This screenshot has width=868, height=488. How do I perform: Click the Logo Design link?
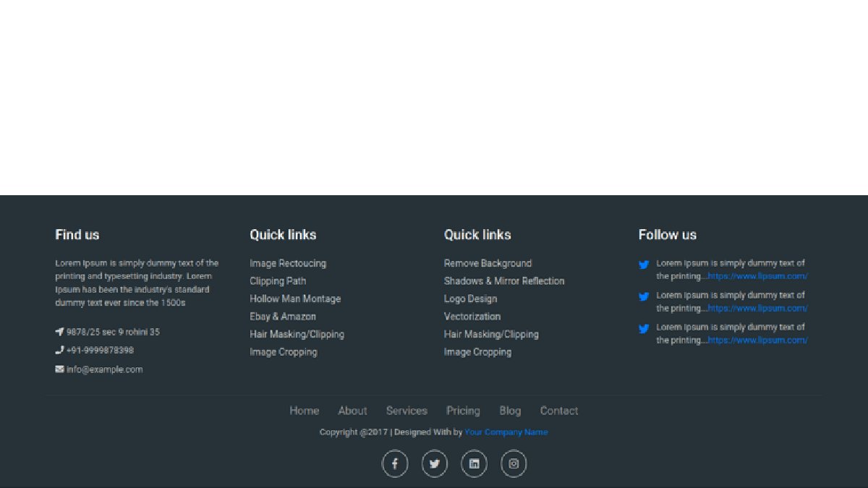(x=470, y=299)
